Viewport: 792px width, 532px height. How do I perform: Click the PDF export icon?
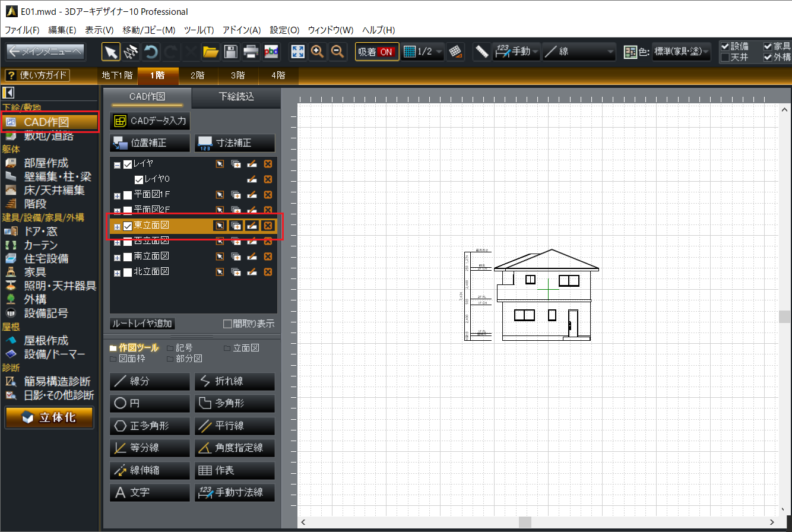coord(271,52)
